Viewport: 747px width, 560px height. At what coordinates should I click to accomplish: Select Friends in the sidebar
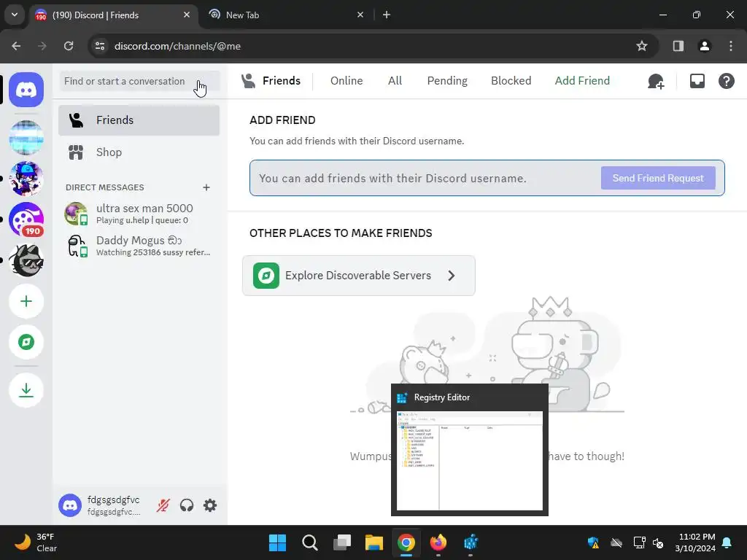[x=139, y=120]
